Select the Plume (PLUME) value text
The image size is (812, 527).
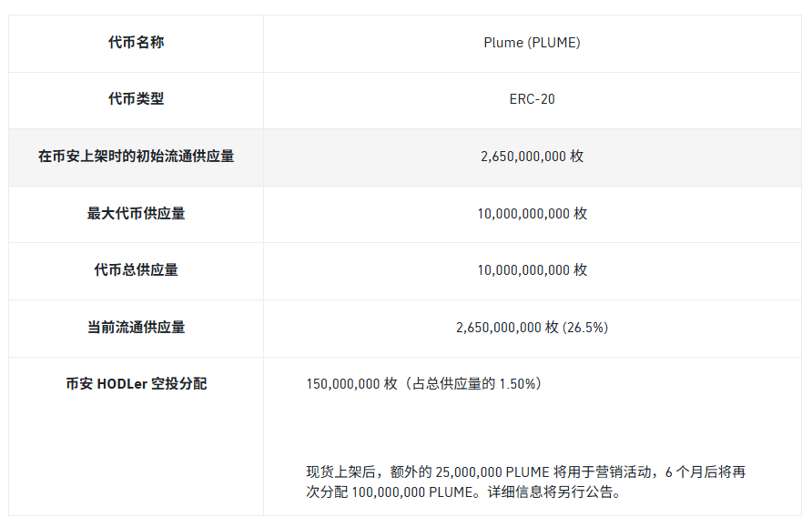click(532, 43)
